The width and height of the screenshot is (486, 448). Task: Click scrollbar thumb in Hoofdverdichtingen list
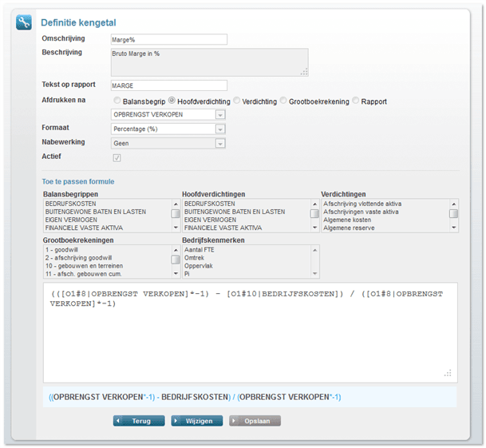click(x=314, y=214)
